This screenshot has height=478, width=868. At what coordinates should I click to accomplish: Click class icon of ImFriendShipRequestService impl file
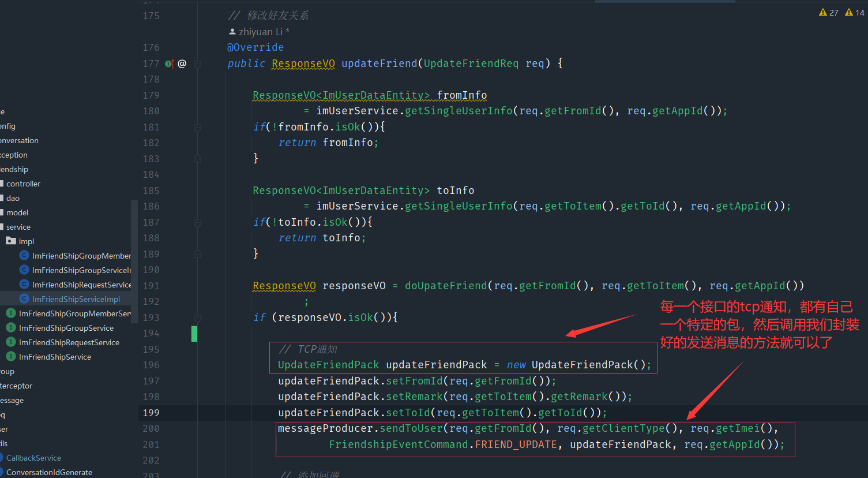click(24, 284)
